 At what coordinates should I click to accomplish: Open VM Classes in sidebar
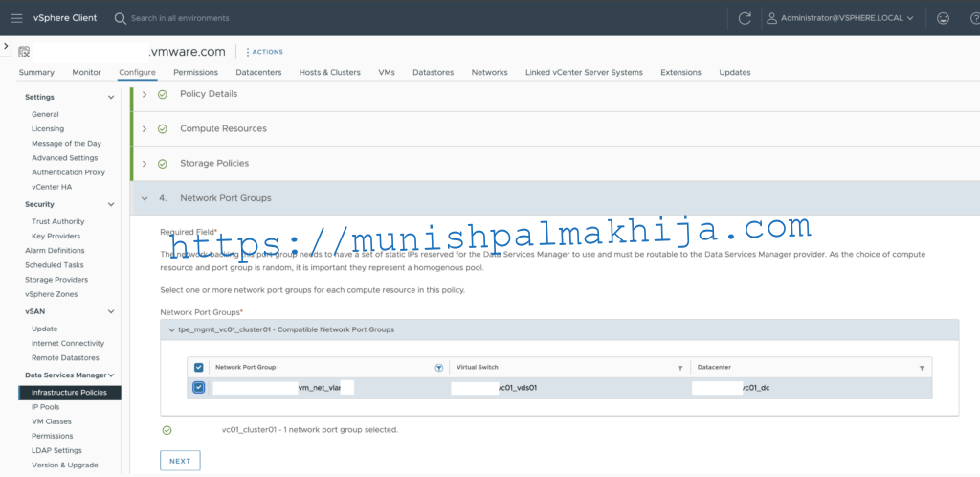click(52, 421)
